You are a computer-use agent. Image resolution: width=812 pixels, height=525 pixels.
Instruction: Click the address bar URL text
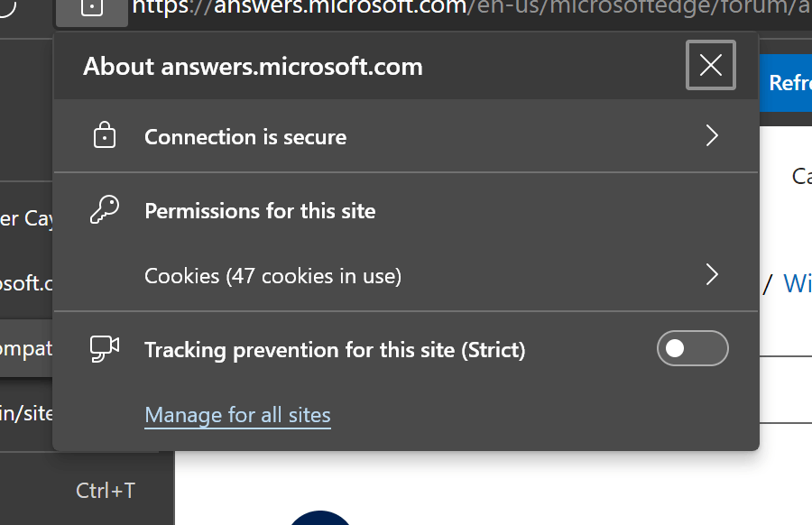pyautogui.click(x=469, y=9)
